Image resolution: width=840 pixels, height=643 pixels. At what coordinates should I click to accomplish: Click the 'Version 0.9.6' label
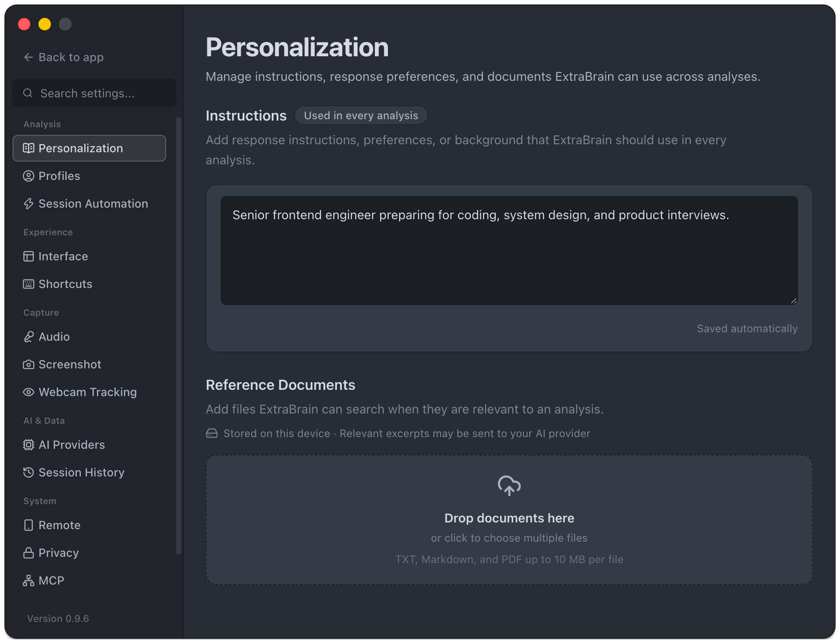58,618
